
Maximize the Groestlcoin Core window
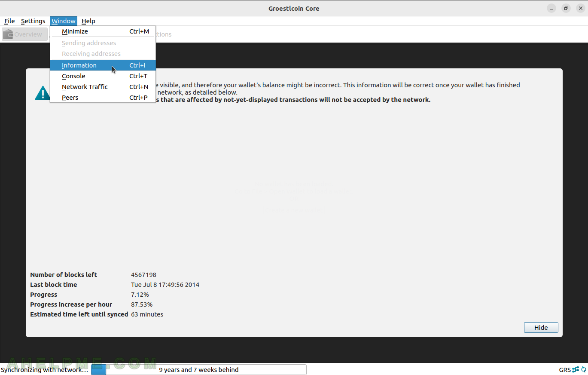pyautogui.click(x=566, y=8)
